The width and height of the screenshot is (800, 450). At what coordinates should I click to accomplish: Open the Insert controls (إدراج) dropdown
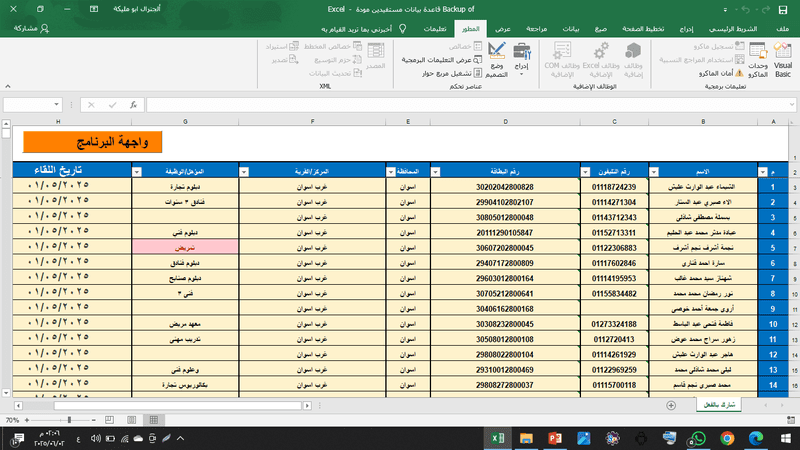click(521, 58)
